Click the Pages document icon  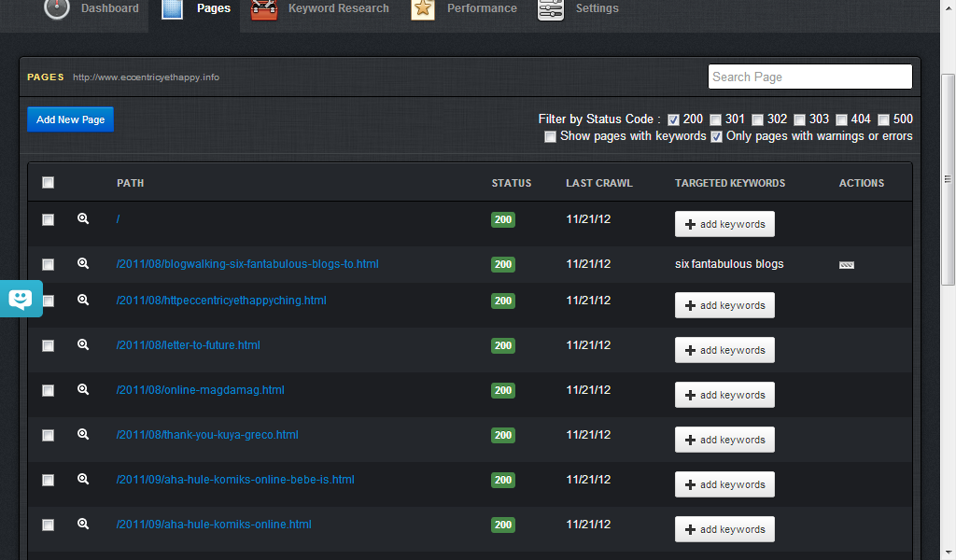coord(172,9)
